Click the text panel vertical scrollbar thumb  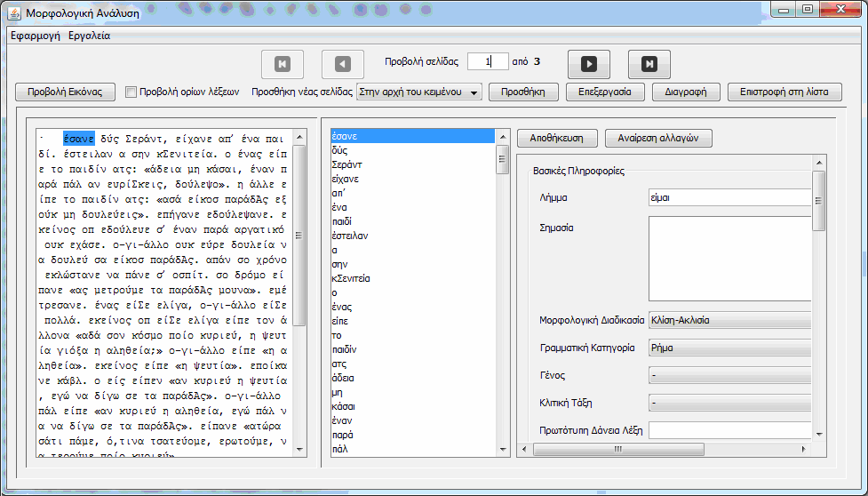point(299,236)
